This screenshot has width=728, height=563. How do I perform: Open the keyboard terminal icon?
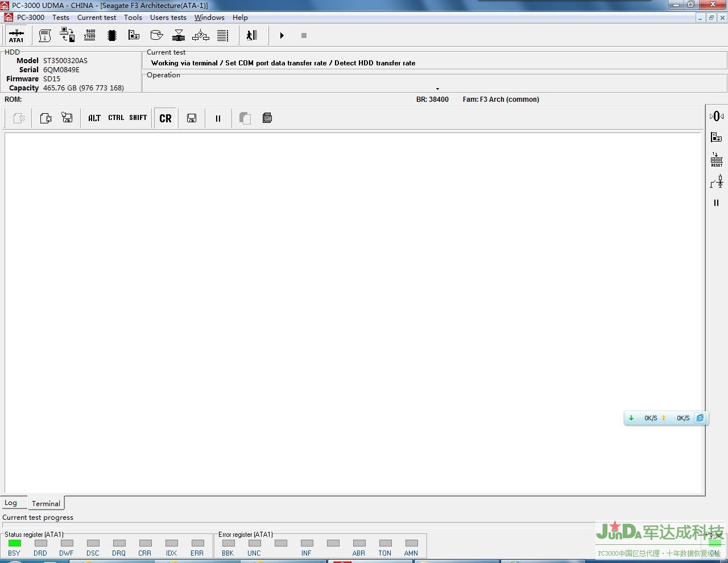[267, 118]
